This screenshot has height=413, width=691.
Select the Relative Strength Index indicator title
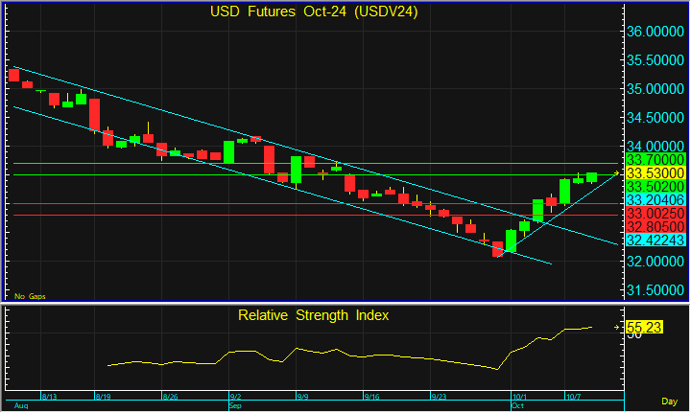[x=313, y=315]
